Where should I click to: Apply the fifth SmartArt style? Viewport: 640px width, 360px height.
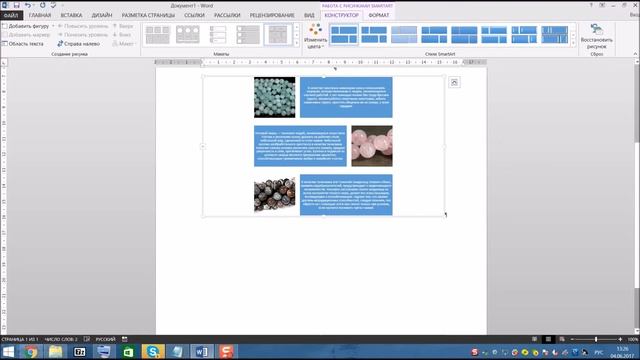tap(464, 34)
